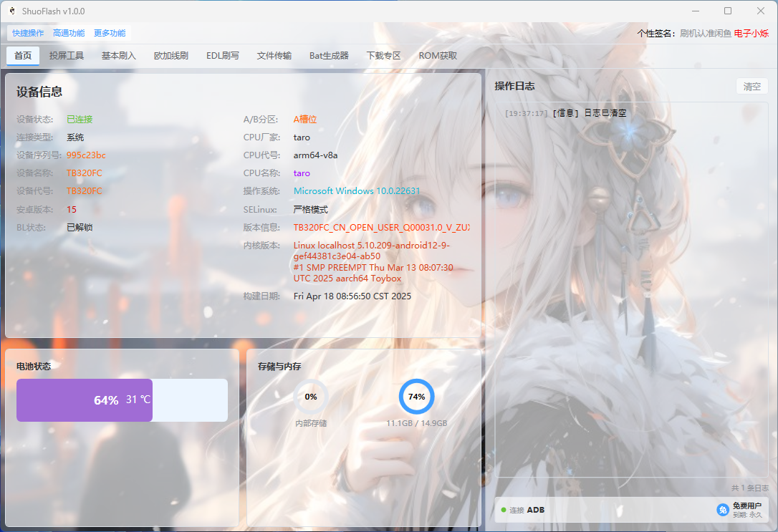Open the 欧加线刷 tab

[171, 56]
